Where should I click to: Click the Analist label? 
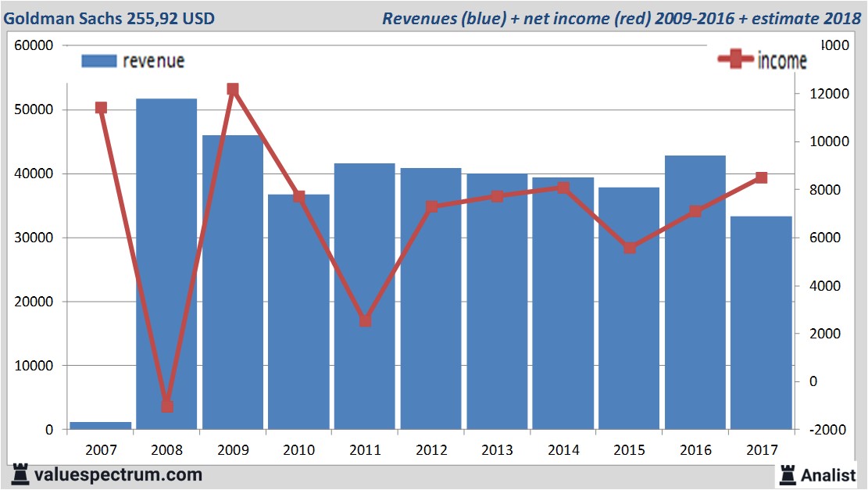[828, 475]
